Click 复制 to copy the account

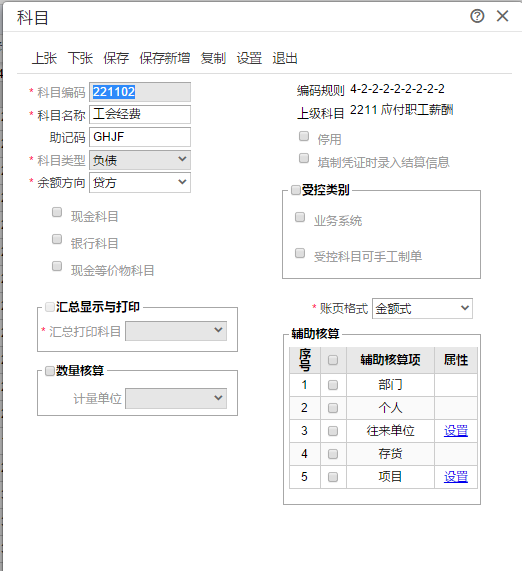tap(213, 58)
